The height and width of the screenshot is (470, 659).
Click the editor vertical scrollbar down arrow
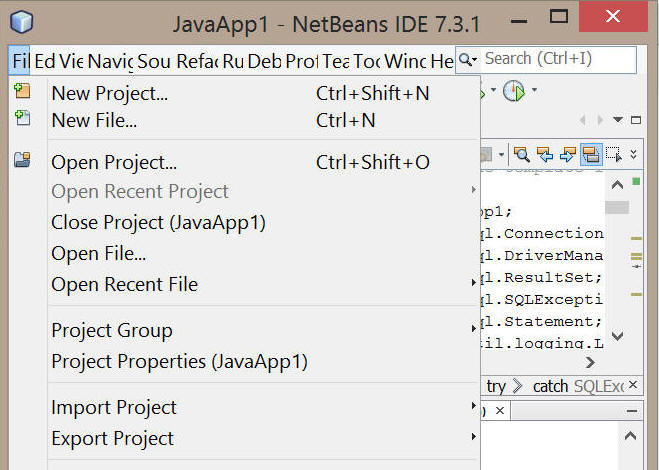point(617,337)
